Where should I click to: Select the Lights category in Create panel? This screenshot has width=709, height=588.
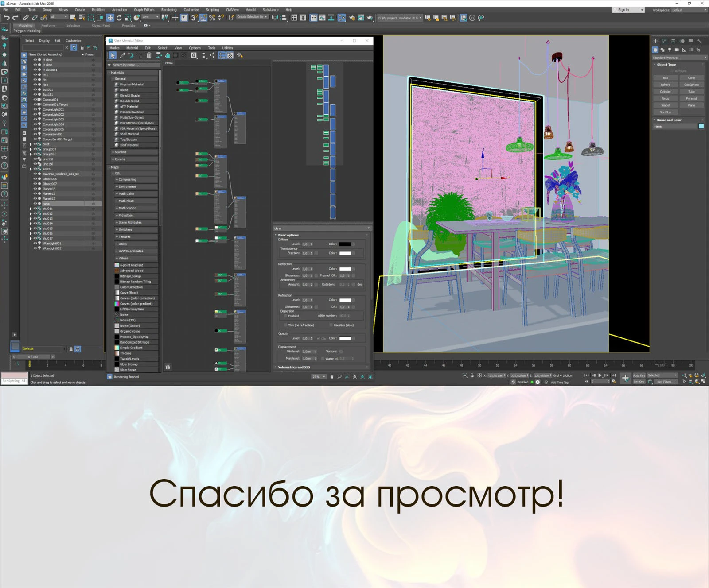point(670,50)
